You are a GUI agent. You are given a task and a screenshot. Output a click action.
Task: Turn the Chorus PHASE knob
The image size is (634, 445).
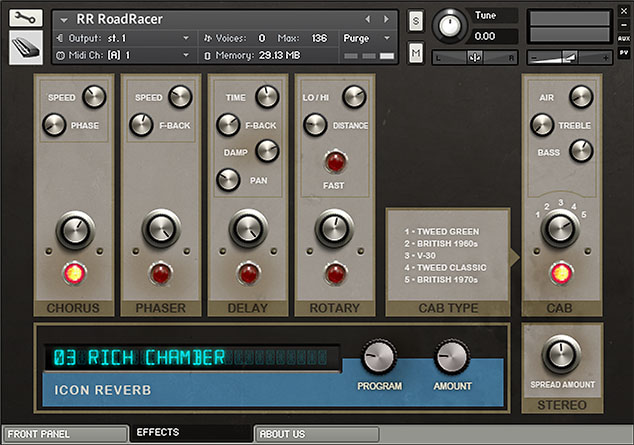click(x=54, y=125)
